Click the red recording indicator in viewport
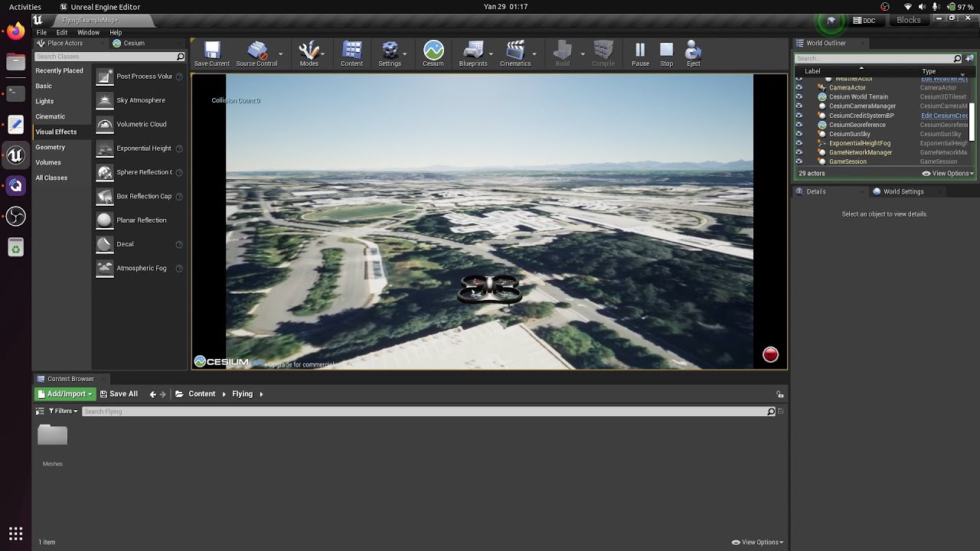Viewport: 980px width, 551px height. click(x=770, y=354)
